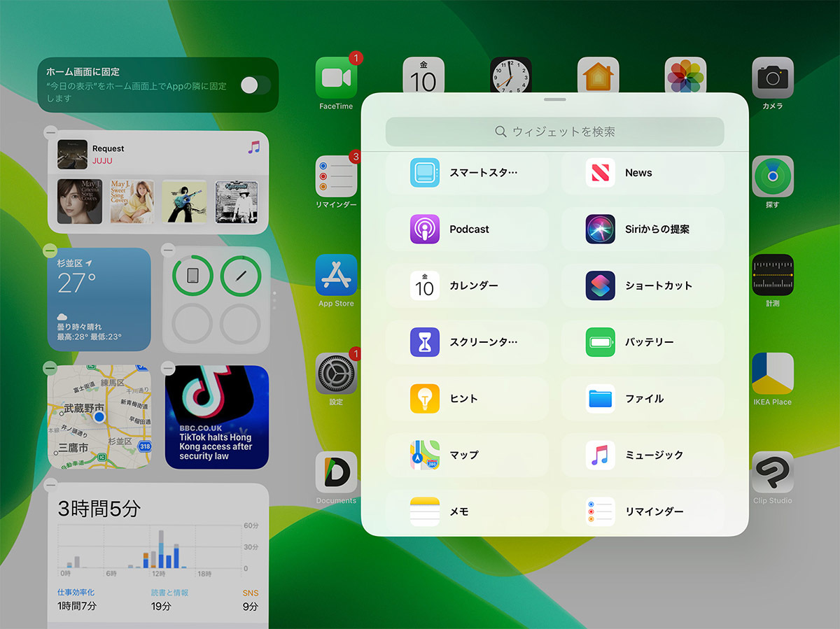This screenshot has width=840, height=629.
Task: Tap the 3時間5分 screen time total
Action: tap(99, 509)
